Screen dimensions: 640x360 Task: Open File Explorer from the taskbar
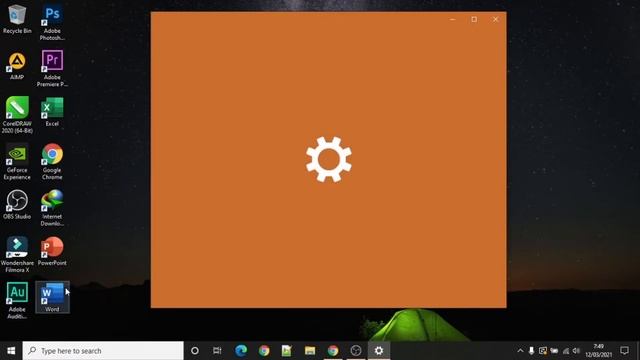(310, 351)
